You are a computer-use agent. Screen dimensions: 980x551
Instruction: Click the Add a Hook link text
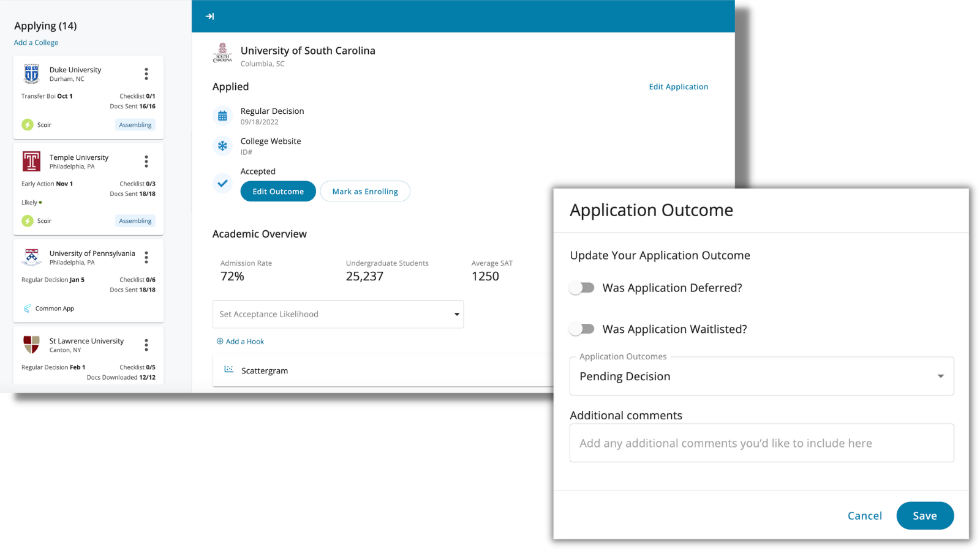(245, 342)
